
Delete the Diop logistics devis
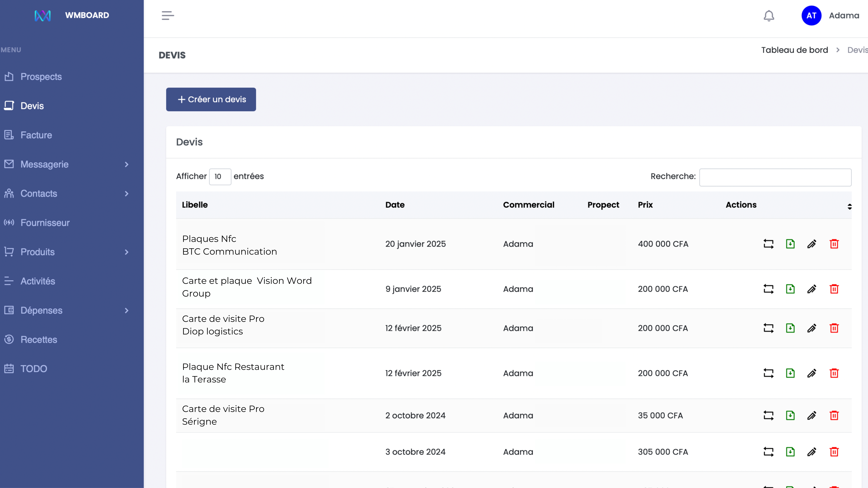[834, 328]
